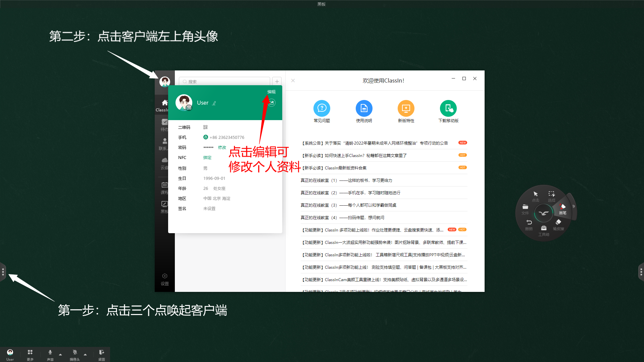Click 编辑 on the profile card
The image size is (644, 362).
tap(271, 92)
